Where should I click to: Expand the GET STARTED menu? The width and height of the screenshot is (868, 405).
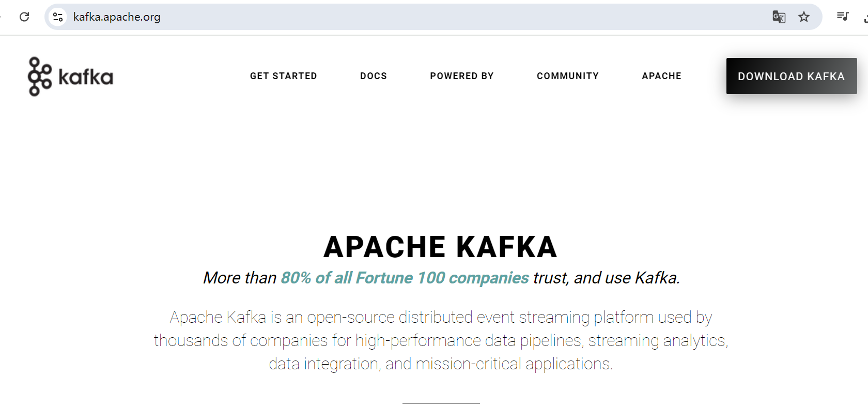(x=283, y=76)
